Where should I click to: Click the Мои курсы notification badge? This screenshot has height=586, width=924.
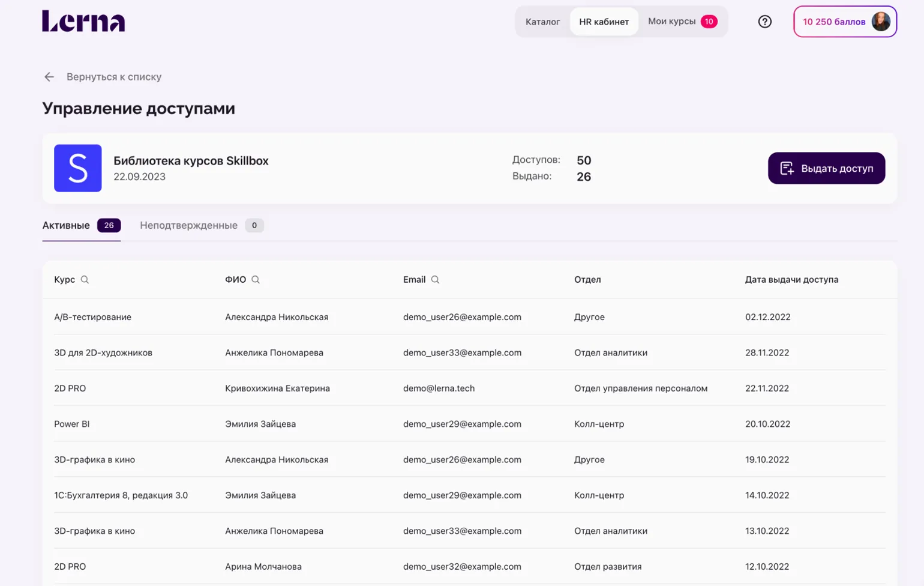point(709,22)
